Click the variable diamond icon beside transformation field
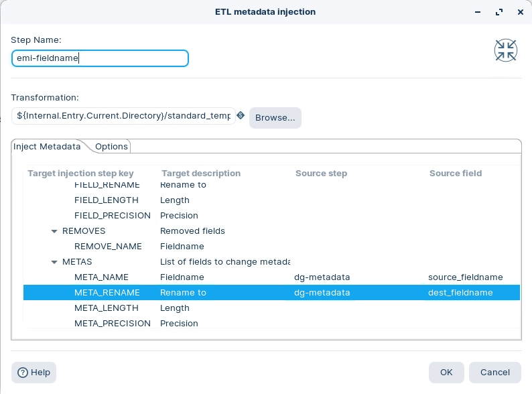The width and height of the screenshot is (532, 394). pyautogui.click(x=241, y=115)
